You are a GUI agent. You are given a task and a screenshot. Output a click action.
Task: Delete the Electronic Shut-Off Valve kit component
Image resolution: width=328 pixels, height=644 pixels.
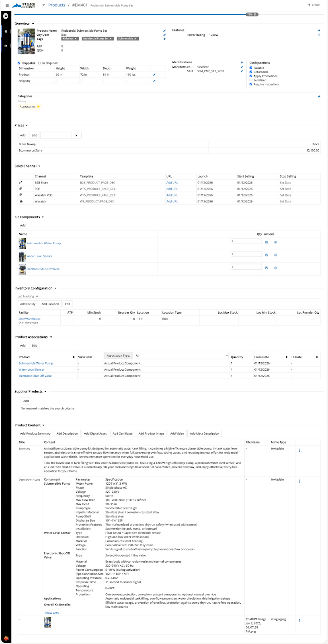(x=275, y=268)
